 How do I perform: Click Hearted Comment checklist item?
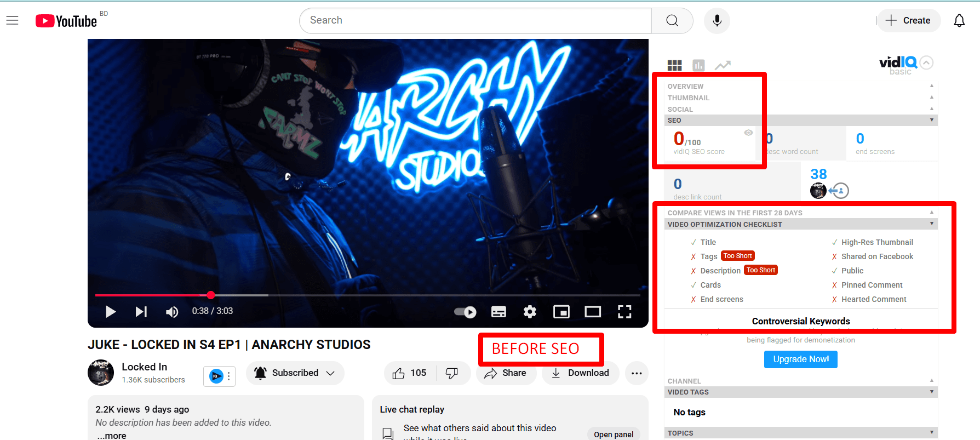874,299
